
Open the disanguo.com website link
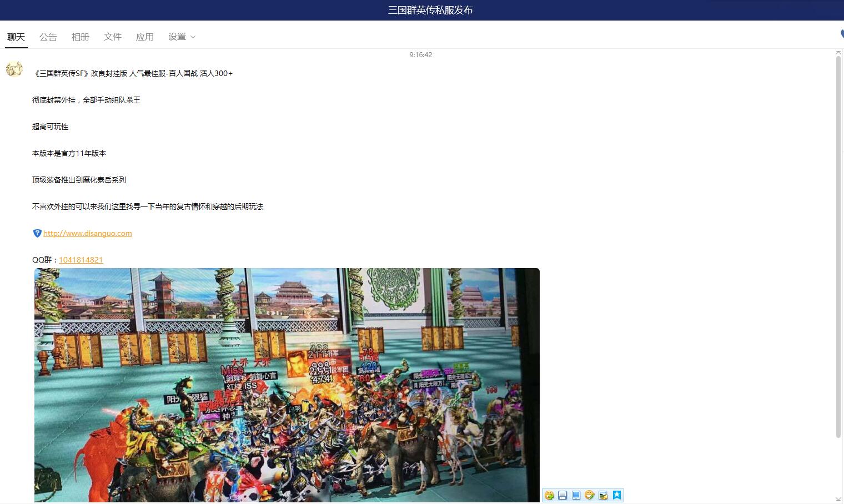tap(88, 233)
